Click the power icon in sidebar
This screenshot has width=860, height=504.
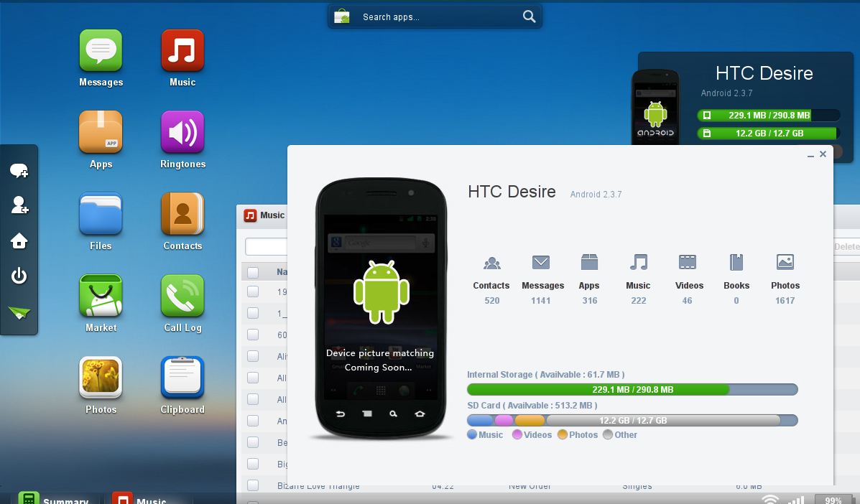19,276
